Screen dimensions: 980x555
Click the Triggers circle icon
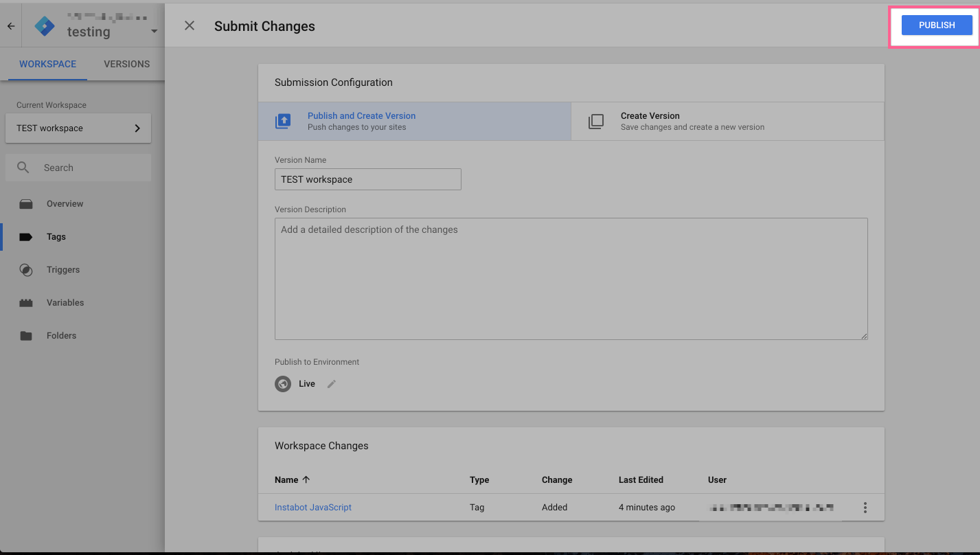(x=26, y=270)
